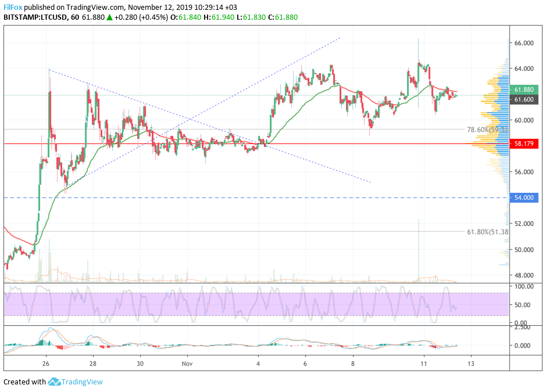Click the 64.000 price axis value
The width and height of the screenshot is (546, 392).
524,69
